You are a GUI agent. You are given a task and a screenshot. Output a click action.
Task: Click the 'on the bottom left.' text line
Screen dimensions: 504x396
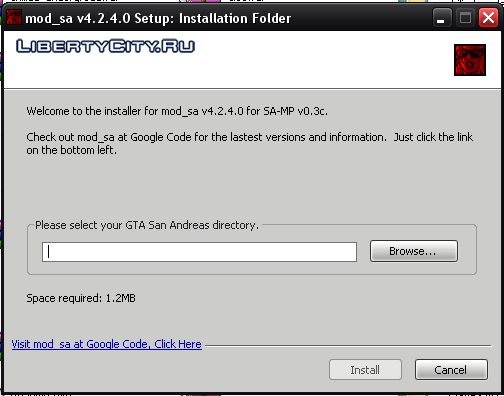tap(72, 150)
